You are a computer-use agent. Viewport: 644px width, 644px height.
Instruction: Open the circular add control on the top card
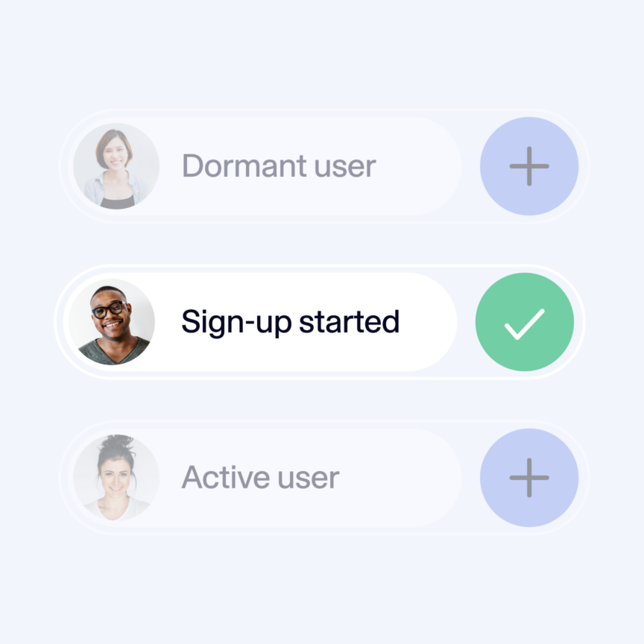pos(529,165)
